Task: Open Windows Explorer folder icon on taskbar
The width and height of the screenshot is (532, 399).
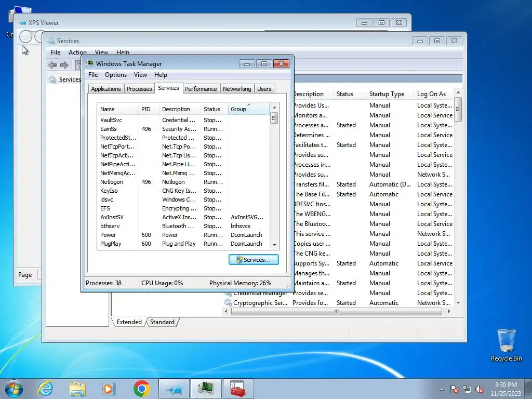Action: pyautogui.click(x=77, y=389)
